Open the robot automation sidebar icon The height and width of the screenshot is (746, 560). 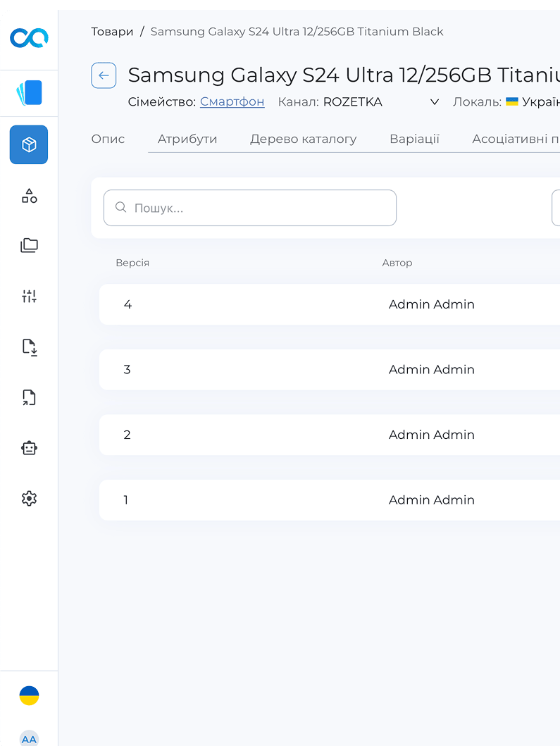[x=29, y=448]
